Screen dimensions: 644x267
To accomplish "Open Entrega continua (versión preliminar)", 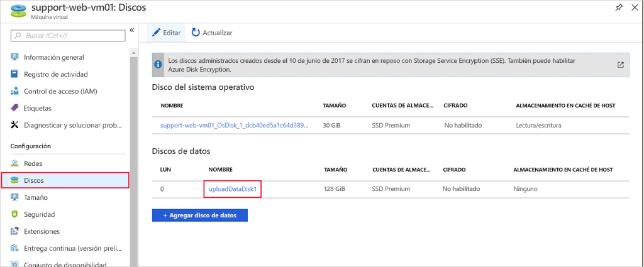I will 73,248.
